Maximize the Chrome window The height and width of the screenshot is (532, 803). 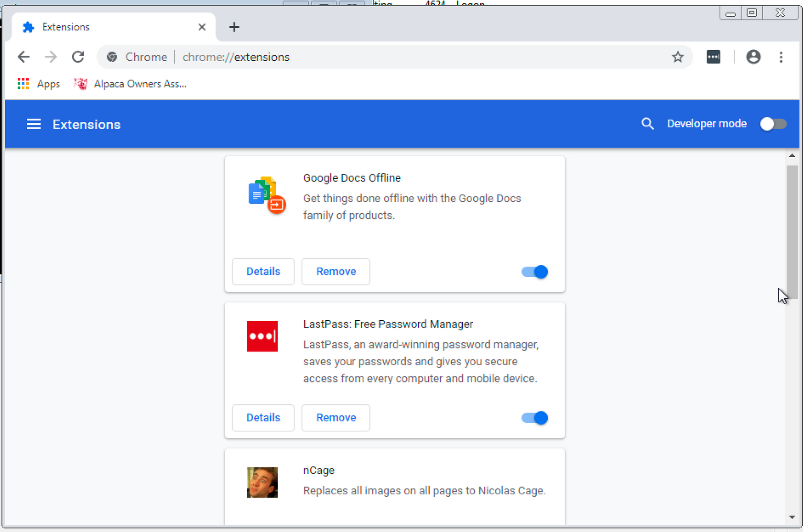[751, 13]
